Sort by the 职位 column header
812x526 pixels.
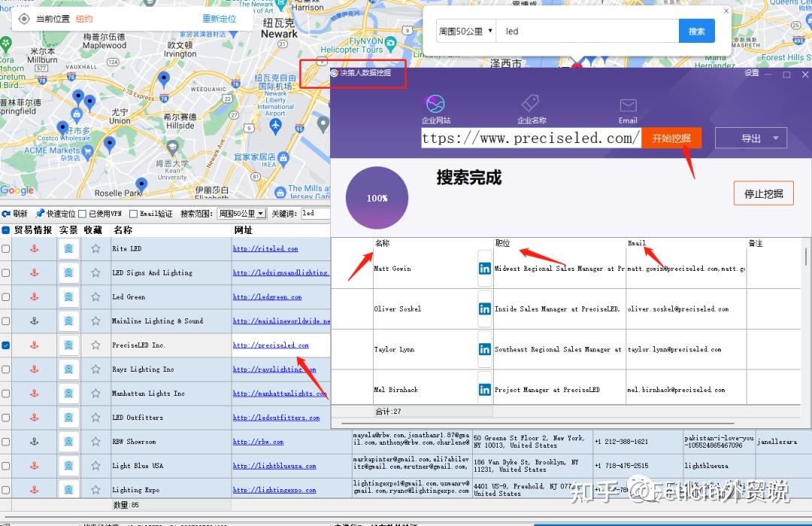[x=502, y=243]
